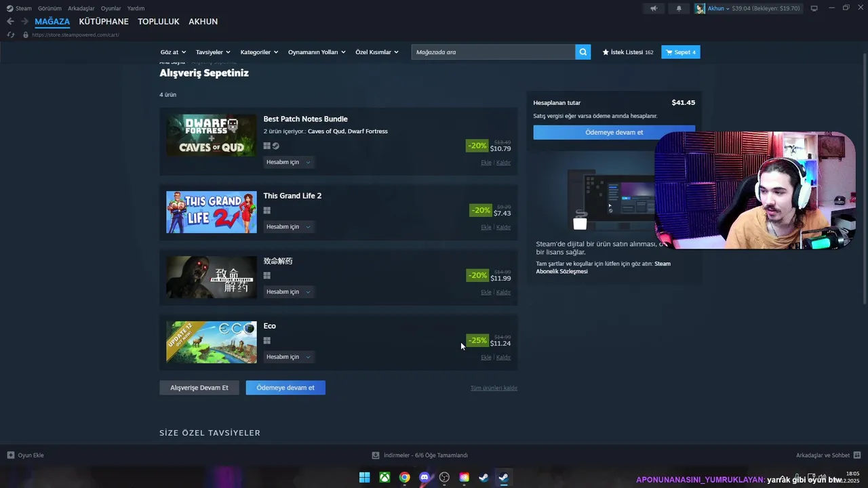Click the active Steam taskbar icon
This screenshot has height=488, width=868.
coord(503,477)
